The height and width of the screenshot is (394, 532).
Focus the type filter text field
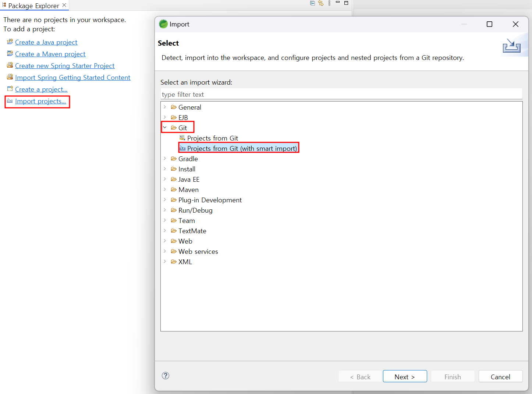[x=341, y=94]
